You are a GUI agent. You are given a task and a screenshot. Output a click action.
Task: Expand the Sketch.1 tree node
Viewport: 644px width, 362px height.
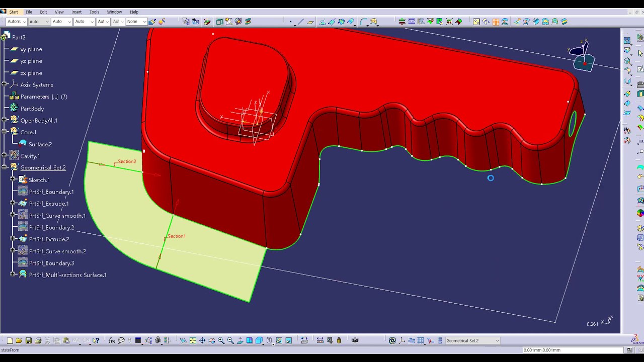[x=13, y=179]
